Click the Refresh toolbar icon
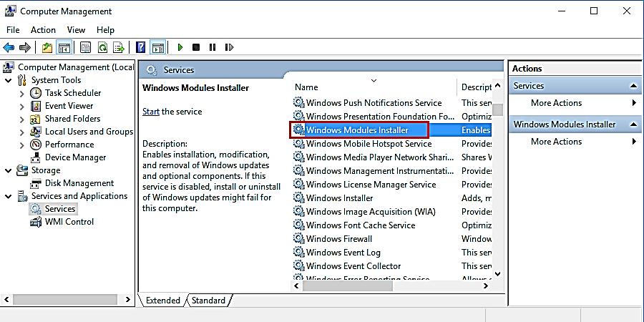The height and width of the screenshot is (322, 644). (x=102, y=48)
